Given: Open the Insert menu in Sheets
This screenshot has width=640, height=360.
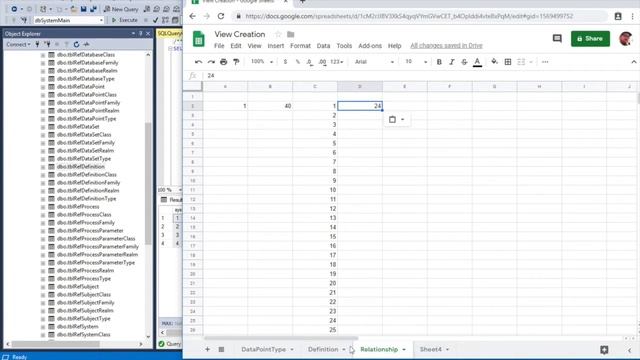Looking at the screenshot, I should 276,46.
